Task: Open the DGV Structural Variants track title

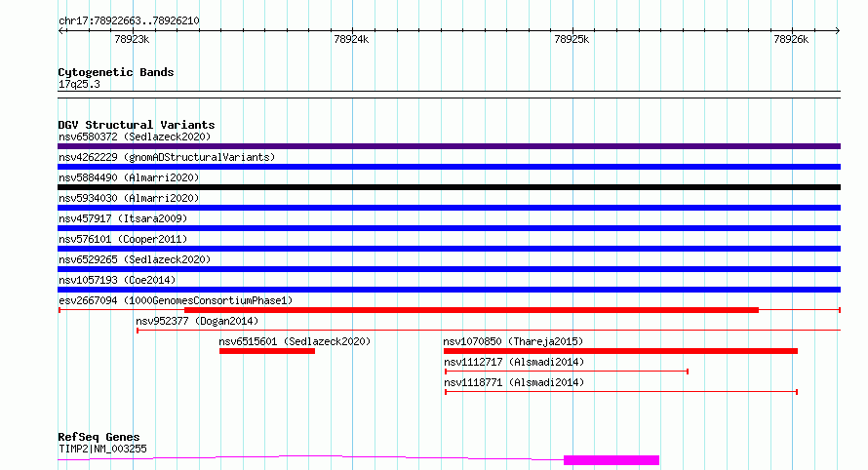Action: coord(137,125)
